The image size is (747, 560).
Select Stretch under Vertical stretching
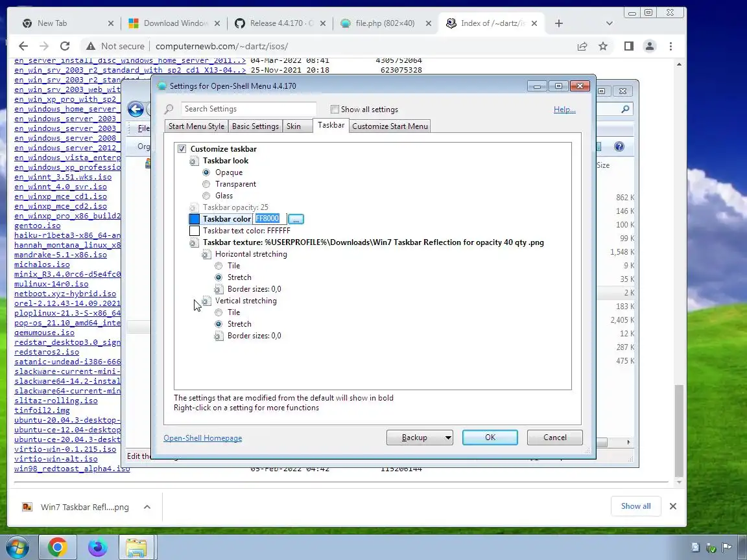[x=219, y=324]
